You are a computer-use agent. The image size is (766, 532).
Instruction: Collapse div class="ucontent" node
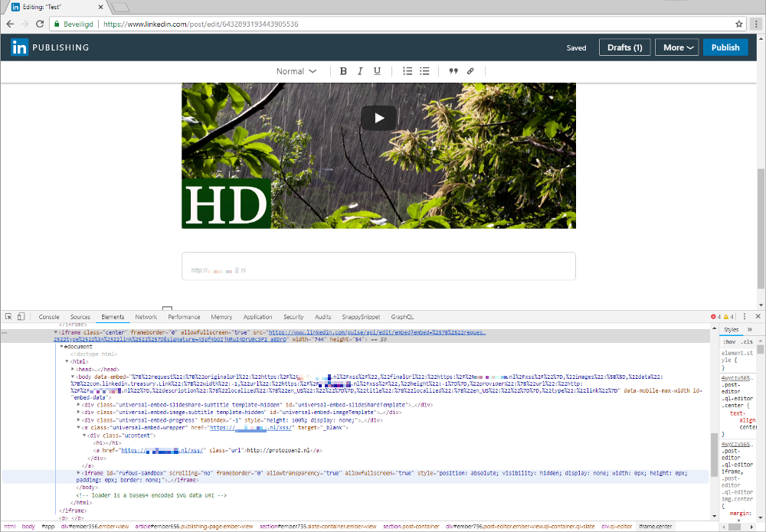point(84,436)
